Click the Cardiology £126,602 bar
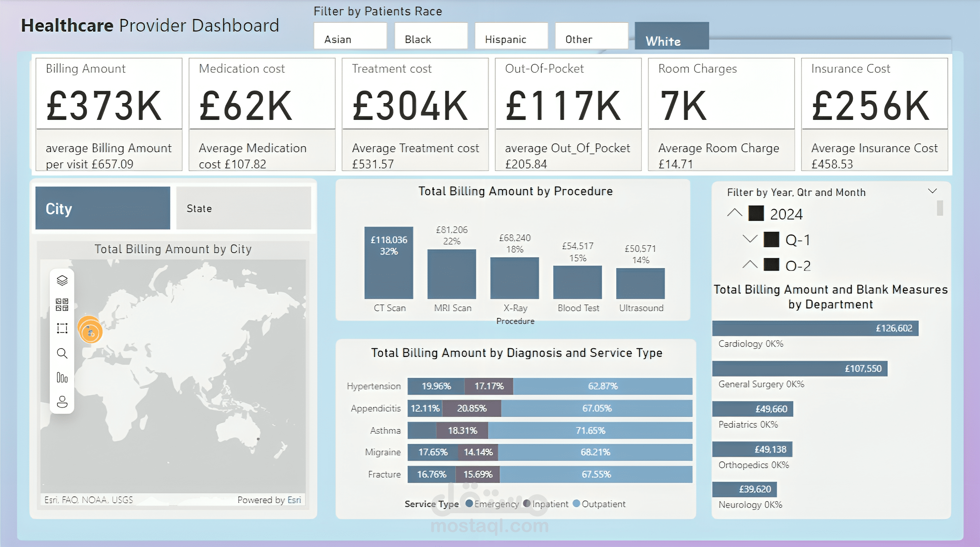This screenshot has height=547, width=980. tap(815, 328)
